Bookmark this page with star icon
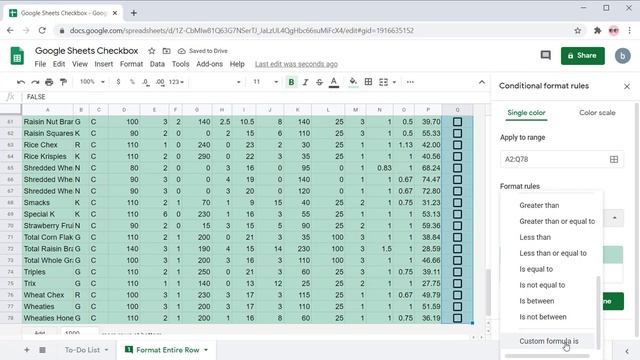 [x=578, y=31]
